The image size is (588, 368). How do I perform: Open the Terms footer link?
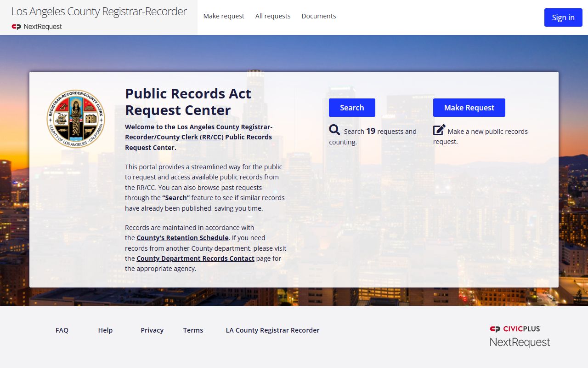(x=193, y=330)
